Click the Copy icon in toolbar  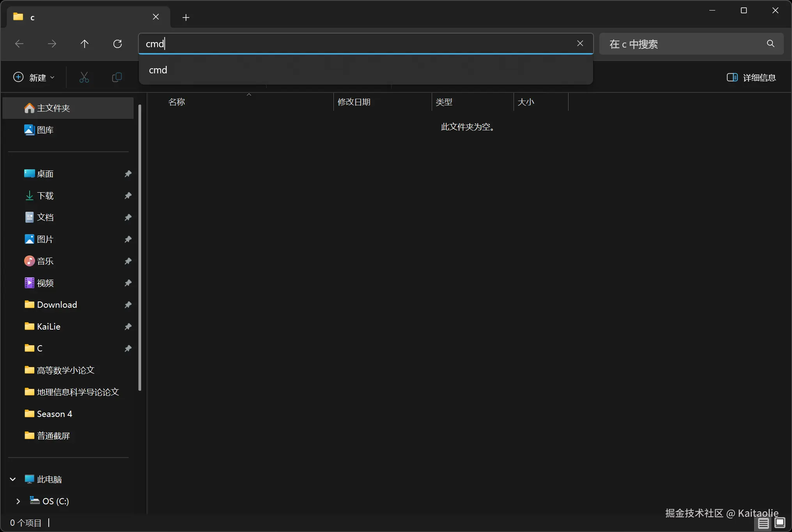[117, 77]
